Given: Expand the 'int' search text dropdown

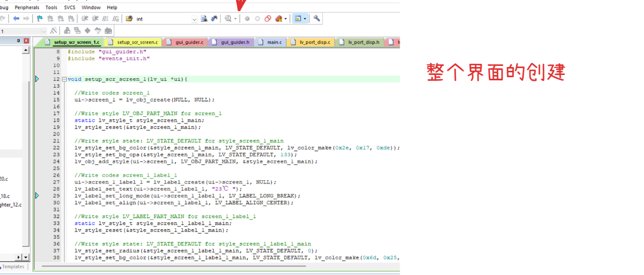Looking at the screenshot, I should click(x=194, y=19).
